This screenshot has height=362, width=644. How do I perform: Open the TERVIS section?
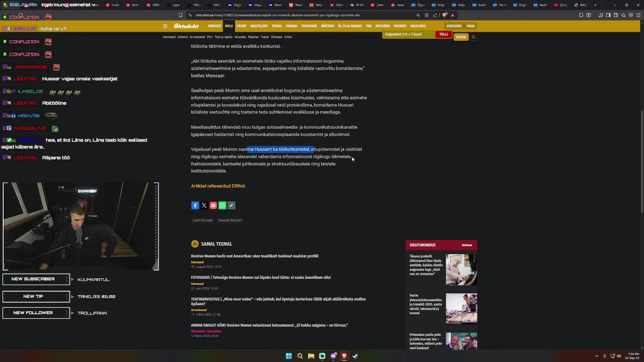point(277,26)
